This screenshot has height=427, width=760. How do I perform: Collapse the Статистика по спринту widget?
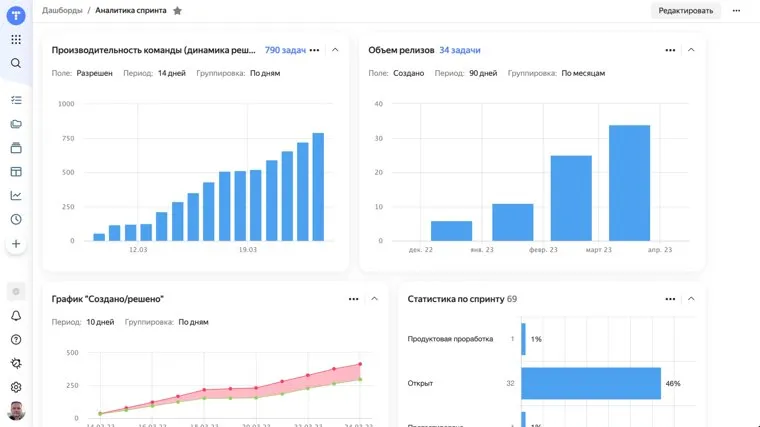point(691,299)
